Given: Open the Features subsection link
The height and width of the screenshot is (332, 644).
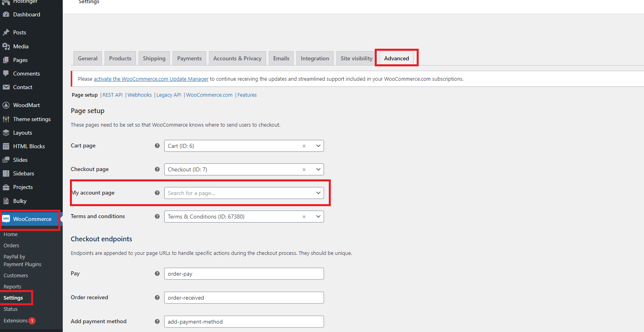Looking at the screenshot, I should click(x=247, y=95).
